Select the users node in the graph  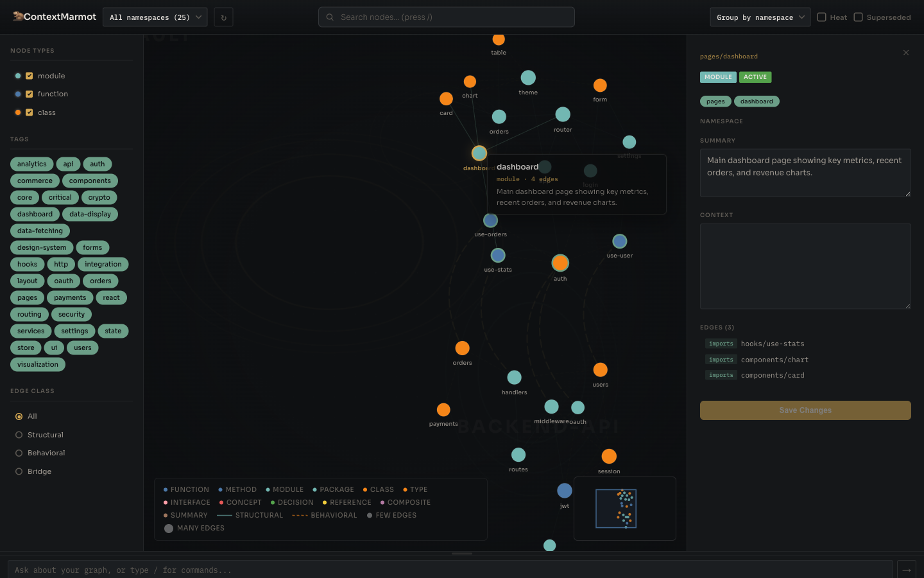coord(600,369)
